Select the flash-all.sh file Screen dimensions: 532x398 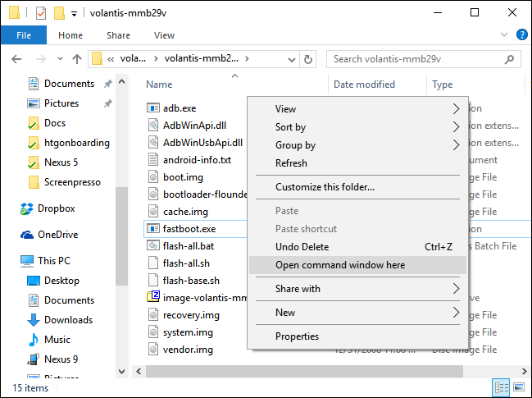click(x=186, y=263)
